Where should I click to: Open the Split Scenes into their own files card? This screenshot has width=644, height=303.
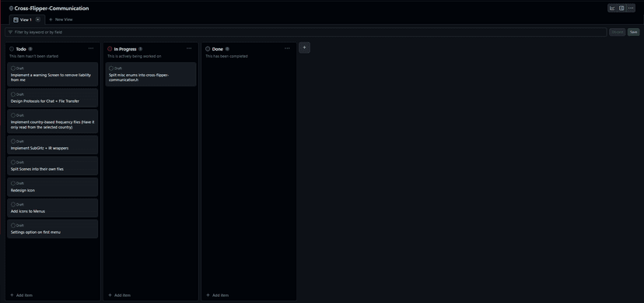53,166
